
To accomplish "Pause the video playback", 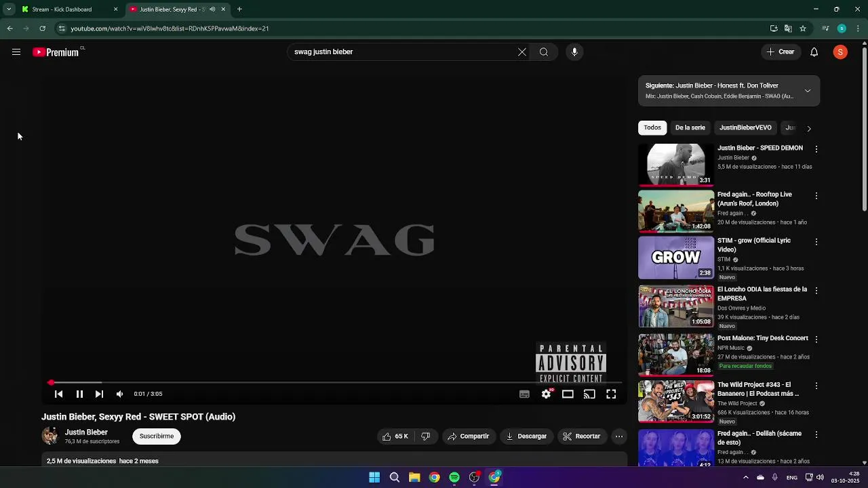I will pos(79,394).
